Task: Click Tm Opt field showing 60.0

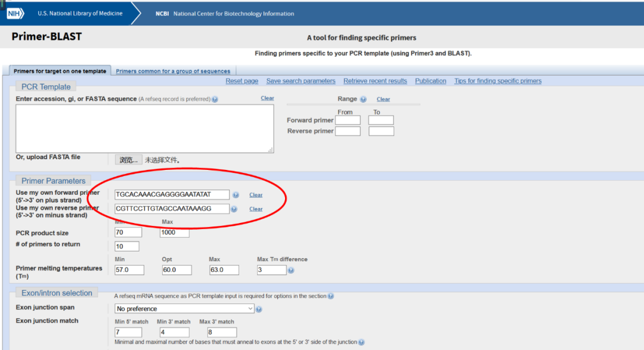Action: click(177, 270)
